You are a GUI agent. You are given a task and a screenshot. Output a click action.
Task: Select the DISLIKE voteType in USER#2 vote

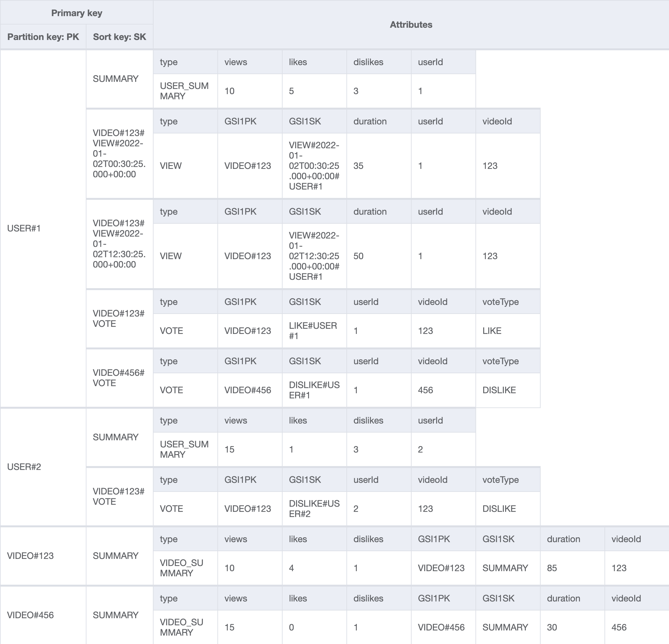pyautogui.click(x=508, y=509)
